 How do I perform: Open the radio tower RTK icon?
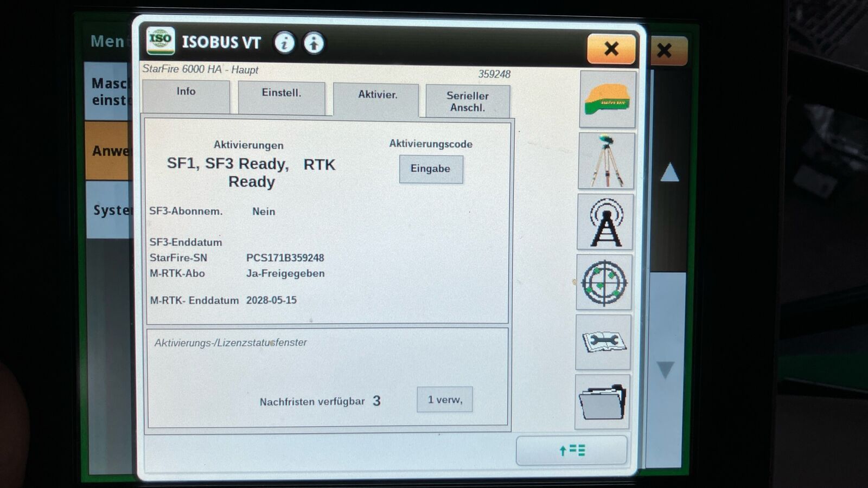click(605, 222)
